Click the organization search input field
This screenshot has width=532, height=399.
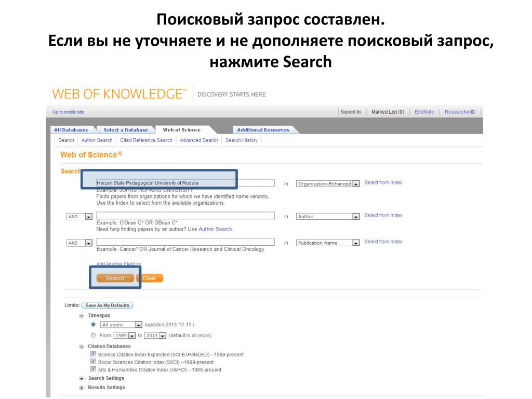(185, 183)
